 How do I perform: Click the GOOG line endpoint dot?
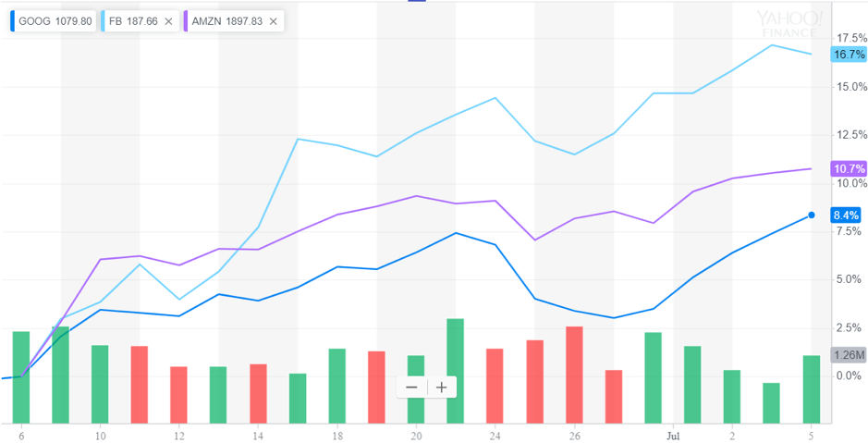point(812,215)
